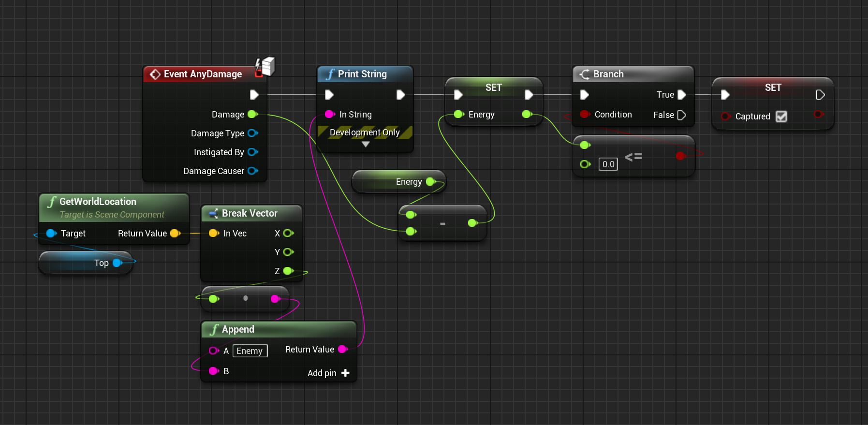Click the GetWorldLocation Return Value pin
868x425 pixels.
click(x=176, y=233)
